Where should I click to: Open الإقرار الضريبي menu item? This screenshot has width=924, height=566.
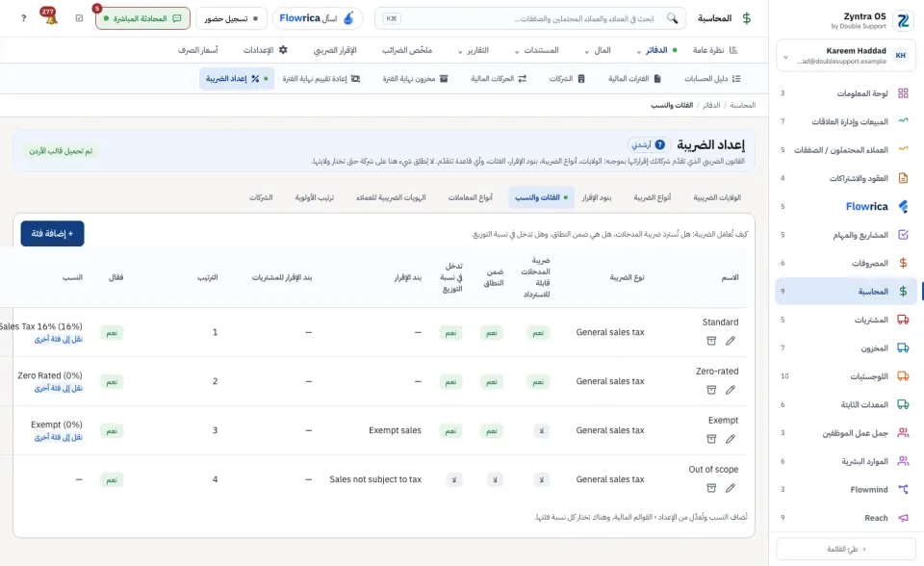coord(335,50)
